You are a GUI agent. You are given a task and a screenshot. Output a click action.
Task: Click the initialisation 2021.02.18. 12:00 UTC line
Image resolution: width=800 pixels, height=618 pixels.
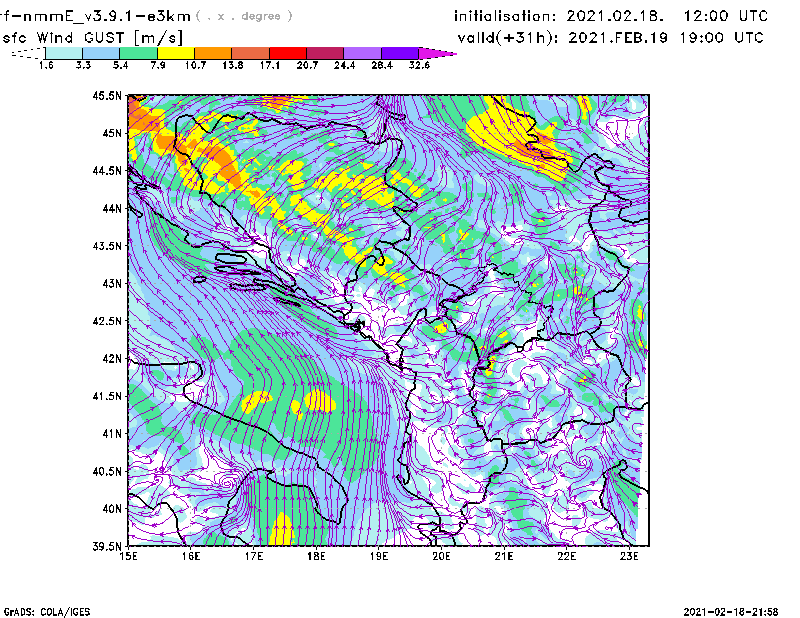[611, 16]
